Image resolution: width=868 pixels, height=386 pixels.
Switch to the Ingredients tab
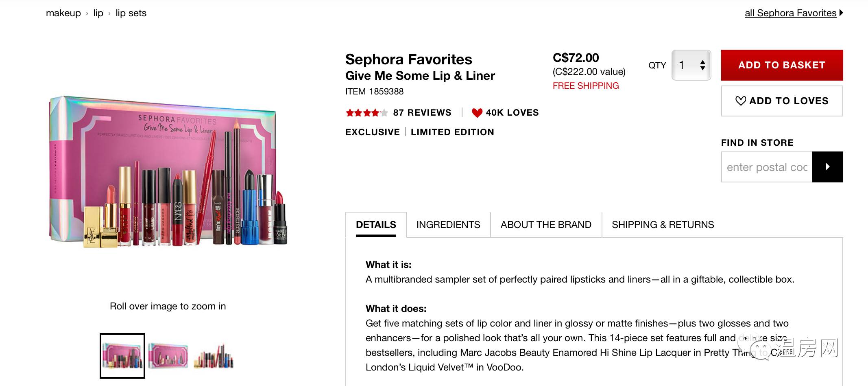pos(448,225)
